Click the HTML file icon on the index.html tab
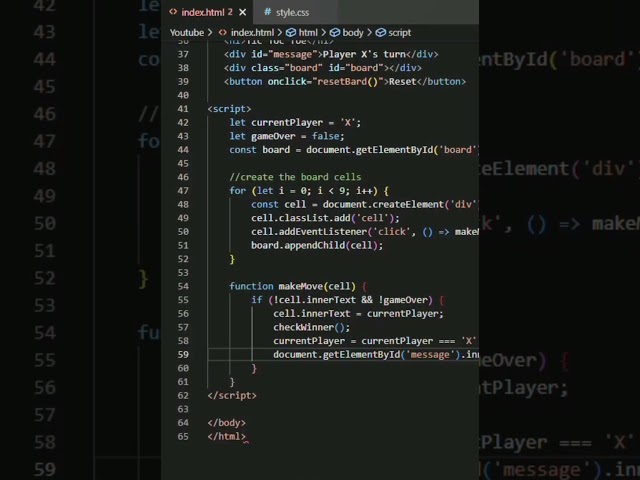The height and width of the screenshot is (480, 640). pyautogui.click(x=173, y=12)
